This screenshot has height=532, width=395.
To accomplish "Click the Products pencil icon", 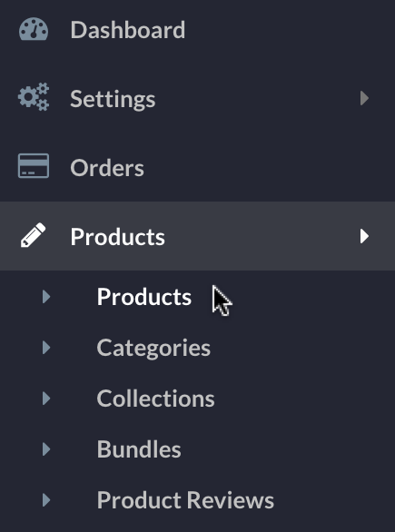I will click(34, 235).
